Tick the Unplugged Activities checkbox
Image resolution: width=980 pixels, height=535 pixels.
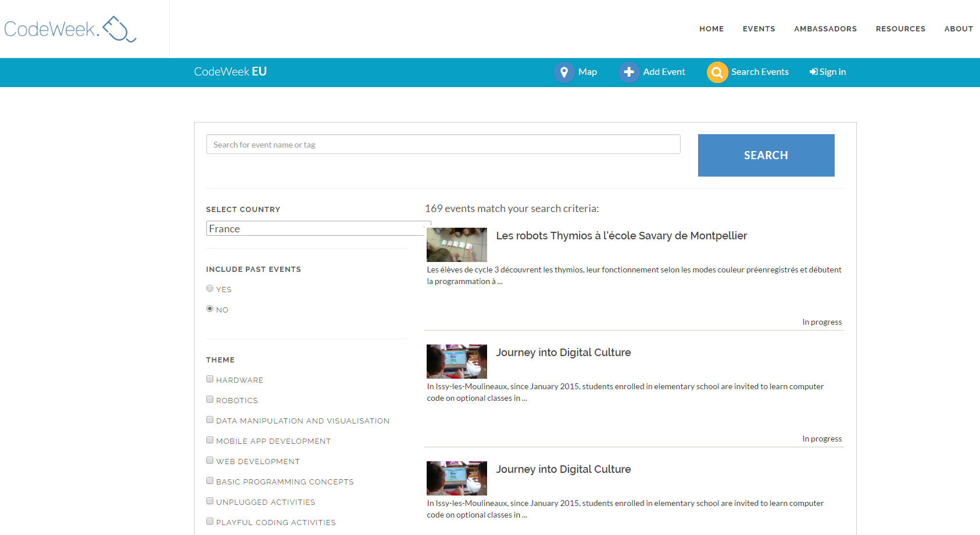click(x=210, y=501)
